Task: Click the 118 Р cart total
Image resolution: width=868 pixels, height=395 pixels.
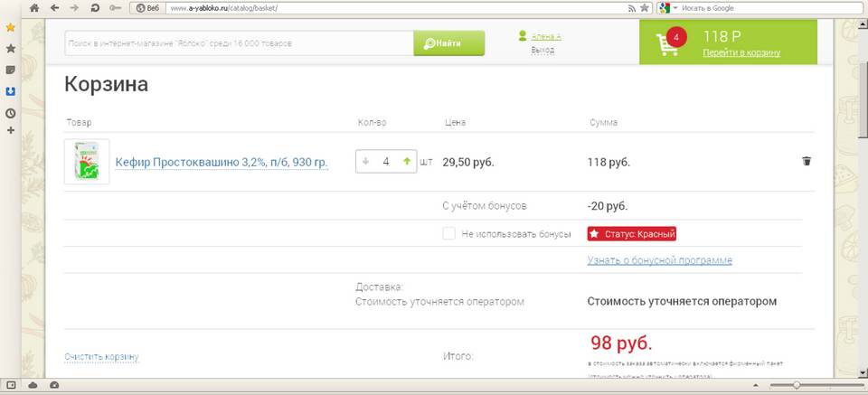Action: tap(722, 37)
